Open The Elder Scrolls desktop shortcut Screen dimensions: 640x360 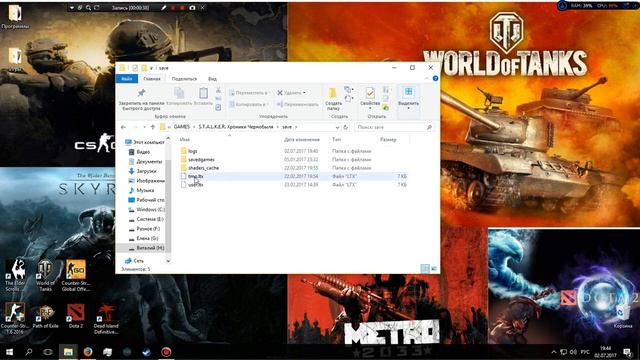coord(15,276)
